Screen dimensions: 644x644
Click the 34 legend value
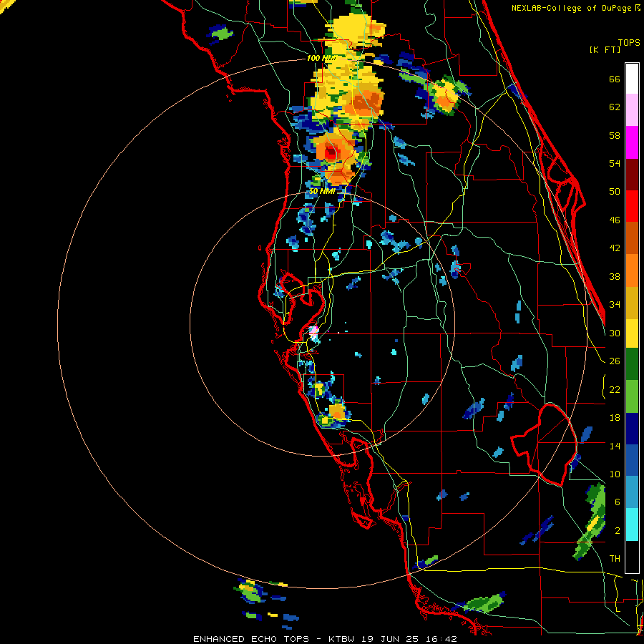[615, 305]
